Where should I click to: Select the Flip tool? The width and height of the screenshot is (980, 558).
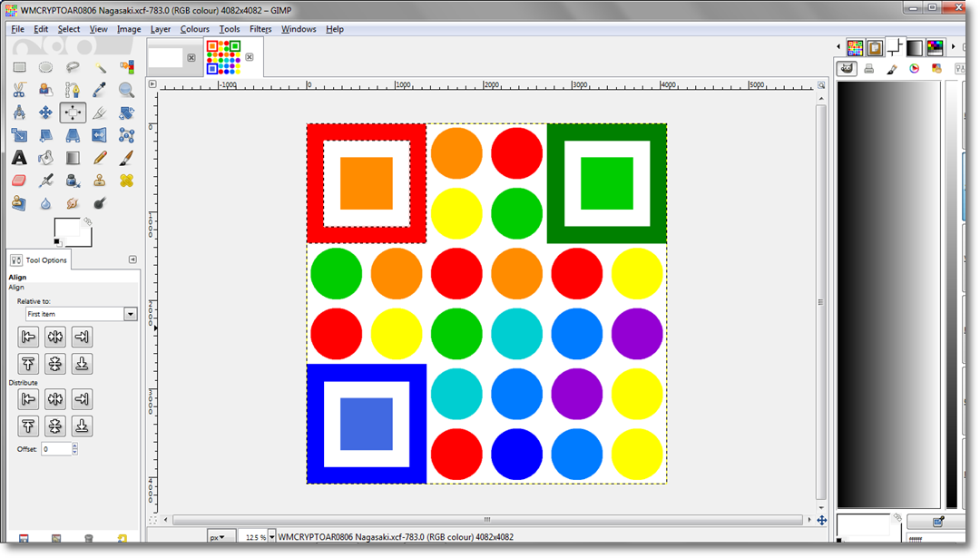pos(100,135)
